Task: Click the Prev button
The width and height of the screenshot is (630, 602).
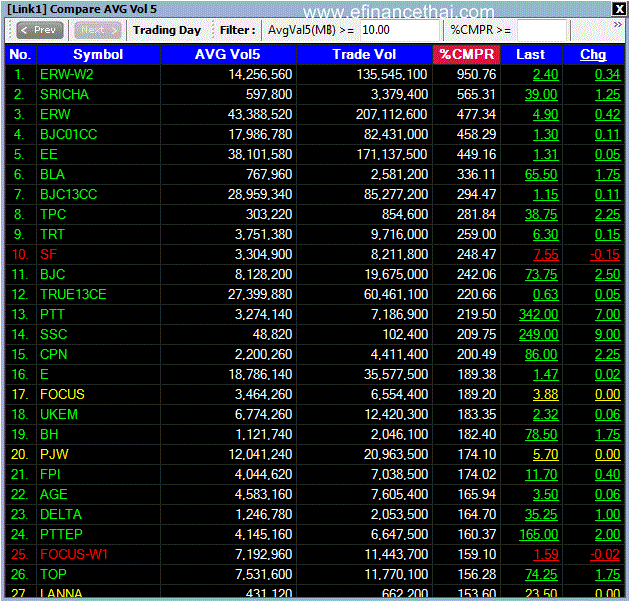Action: [40, 30]
